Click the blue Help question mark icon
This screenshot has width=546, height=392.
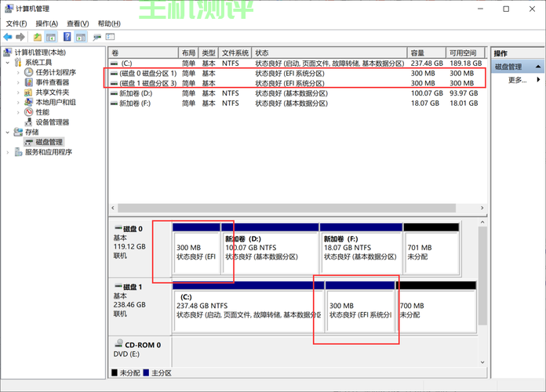[x=67, y=37]
